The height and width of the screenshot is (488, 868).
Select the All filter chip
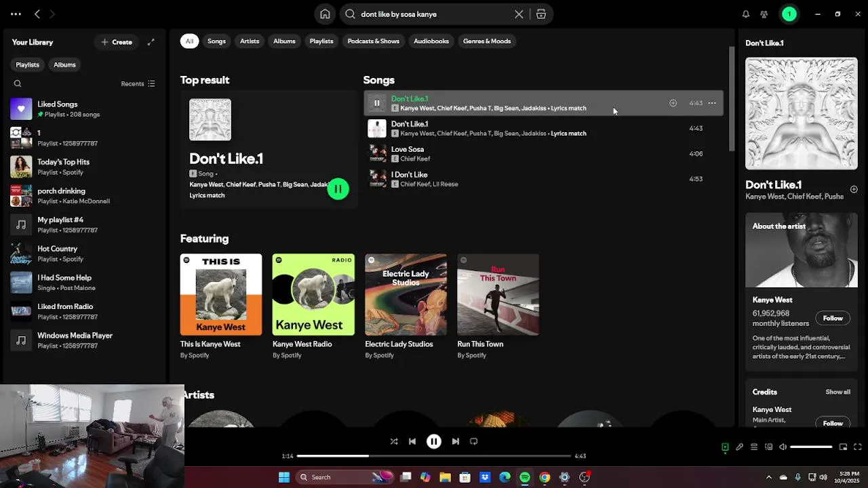click(x=189, y=41)
